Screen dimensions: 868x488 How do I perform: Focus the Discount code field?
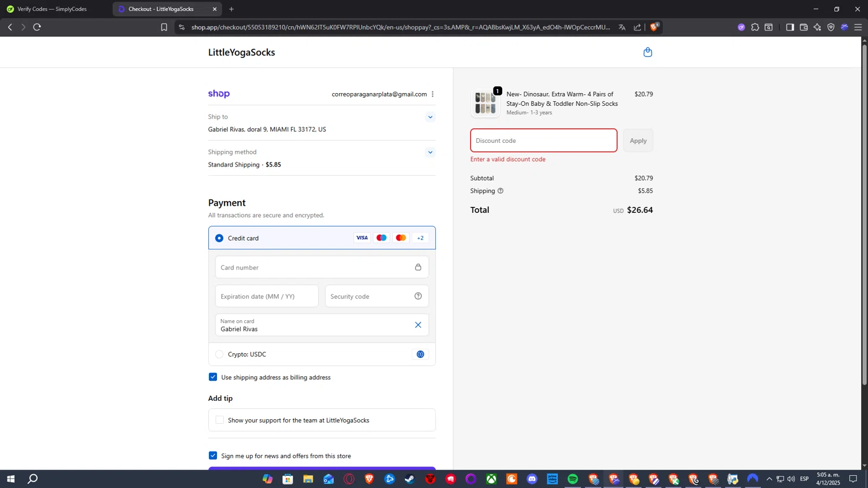coord(544,141)
